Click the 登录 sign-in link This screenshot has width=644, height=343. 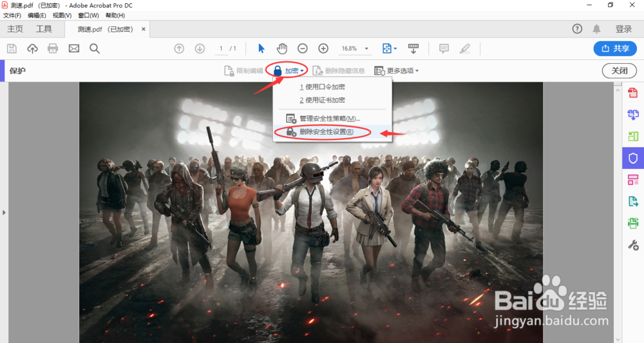click(x=623, y=29)
